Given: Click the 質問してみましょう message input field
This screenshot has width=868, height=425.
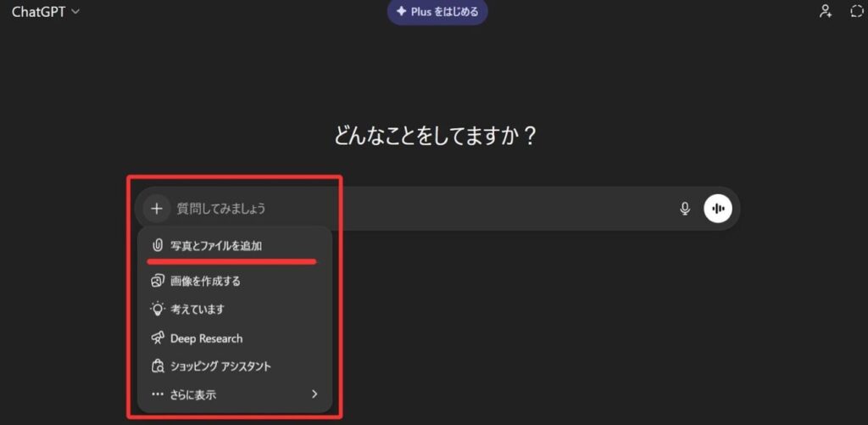Looking at the screenshot, I should point(415,209).
